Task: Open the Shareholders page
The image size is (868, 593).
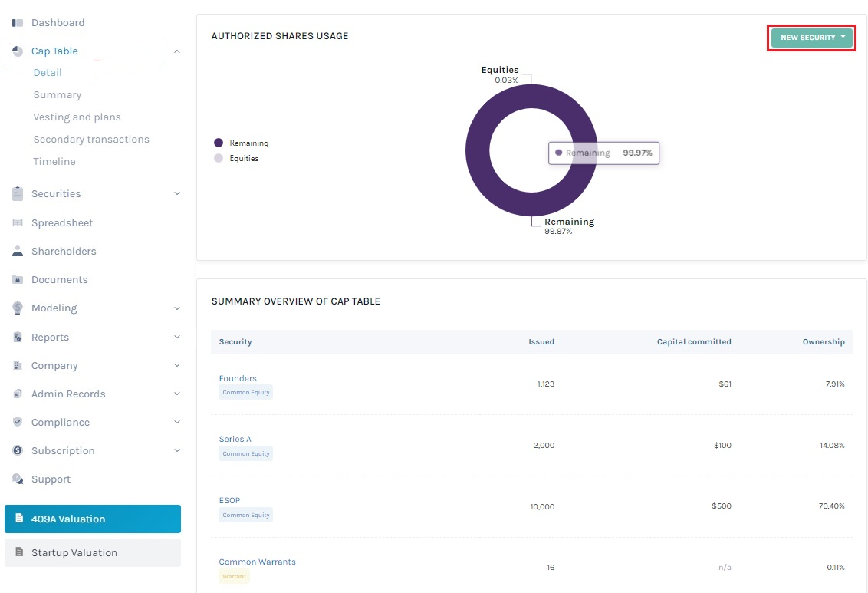Action: click(64, 251)
